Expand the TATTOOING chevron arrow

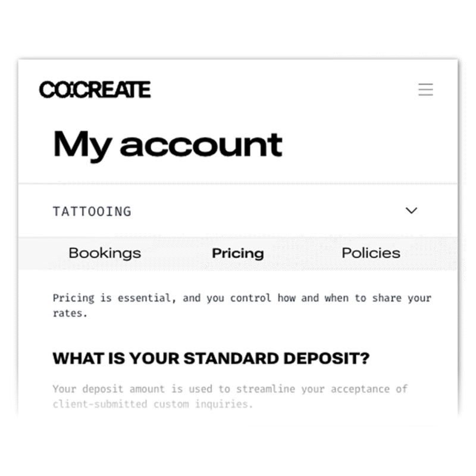411,211
